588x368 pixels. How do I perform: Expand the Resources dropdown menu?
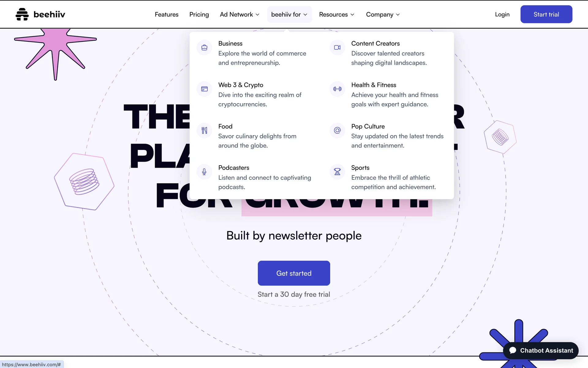[337, 14]
